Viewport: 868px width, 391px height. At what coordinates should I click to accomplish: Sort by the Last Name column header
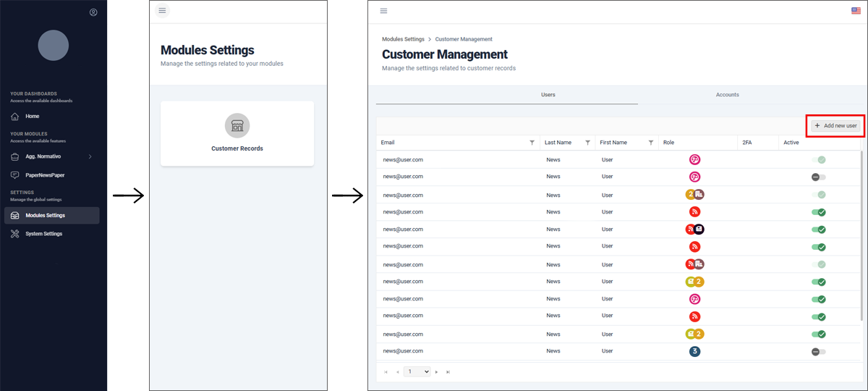558,143
